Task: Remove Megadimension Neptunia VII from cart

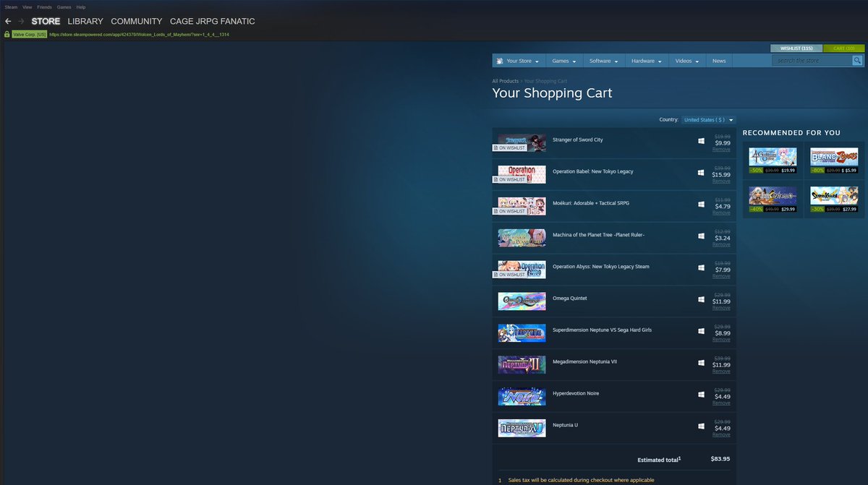Action: (721, 371)
